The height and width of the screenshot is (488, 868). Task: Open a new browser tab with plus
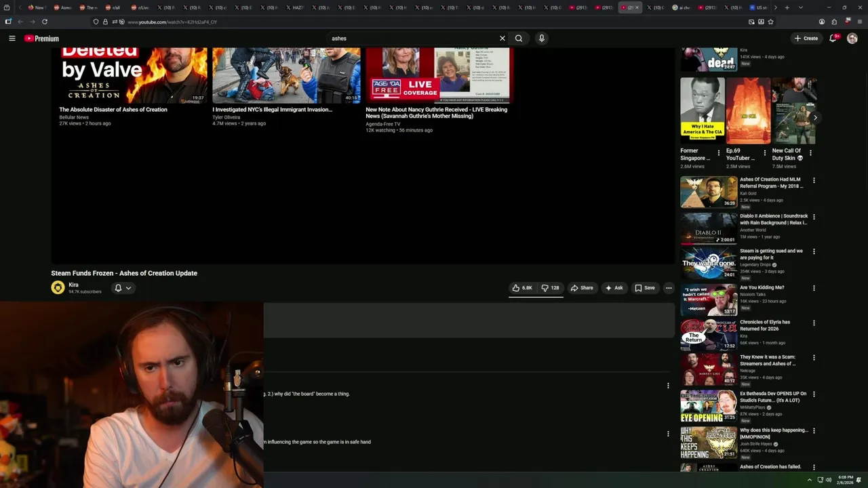[x=787, y=7]
